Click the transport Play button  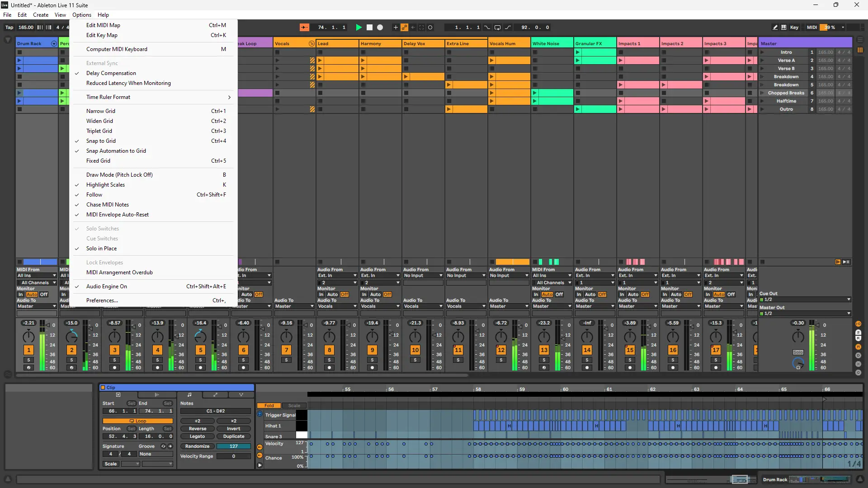359,28
